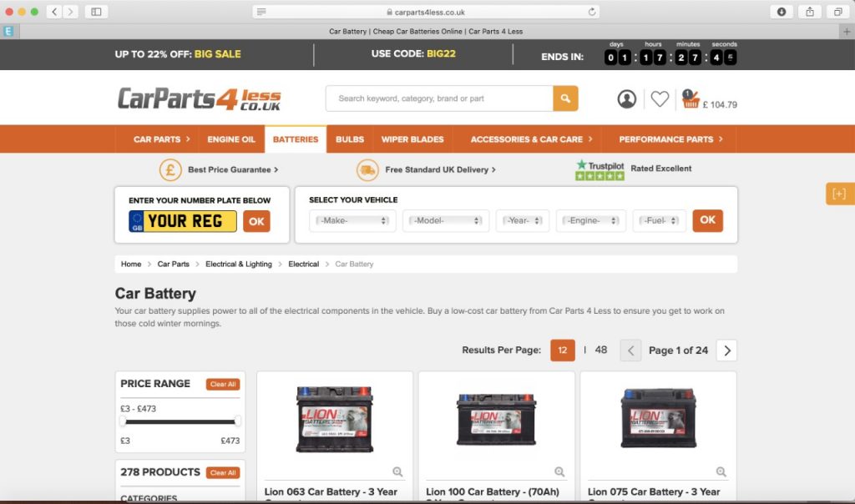Image resolution: width=855 pixels, height=504 pixels.
Task: Zoom the Lion 075 battery image magnifier
Action: coord(721,471)
